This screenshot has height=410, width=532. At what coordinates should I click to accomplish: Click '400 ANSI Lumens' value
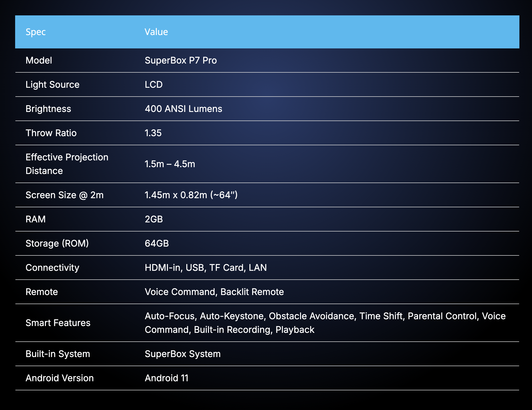(x=184, y=109)
